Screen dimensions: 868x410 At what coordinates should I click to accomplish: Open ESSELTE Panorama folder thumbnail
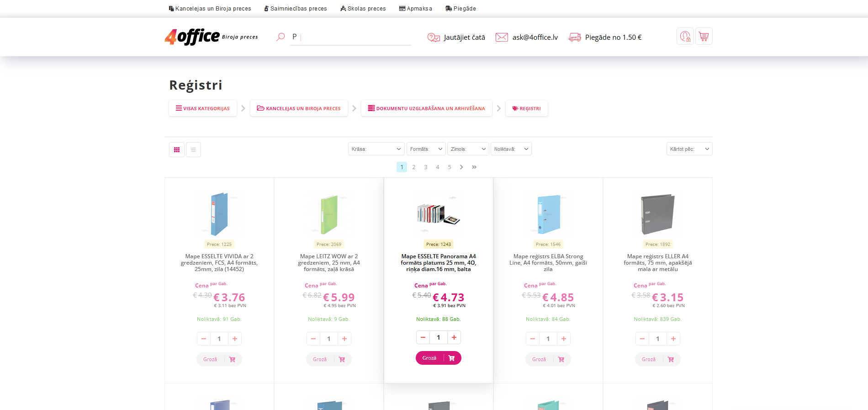pyautogui.click(x=439, y=214)
